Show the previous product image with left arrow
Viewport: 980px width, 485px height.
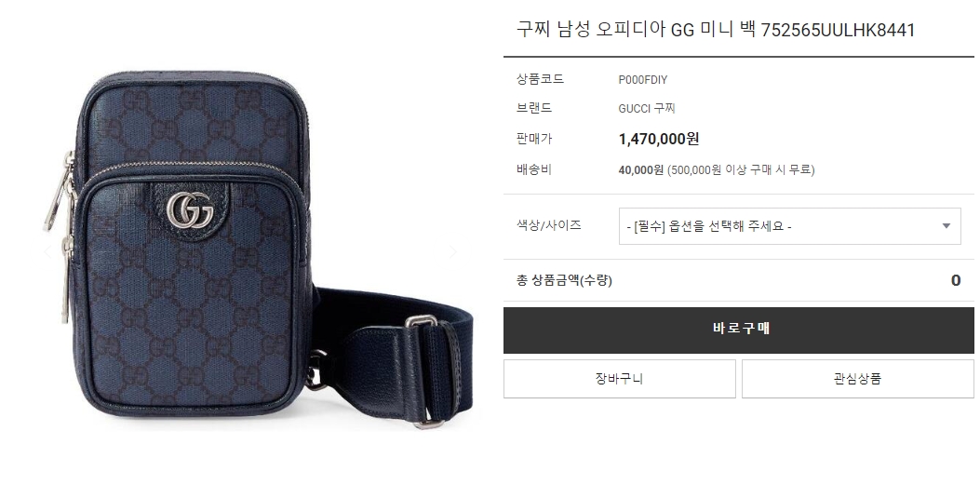click(x=47, y=252)
